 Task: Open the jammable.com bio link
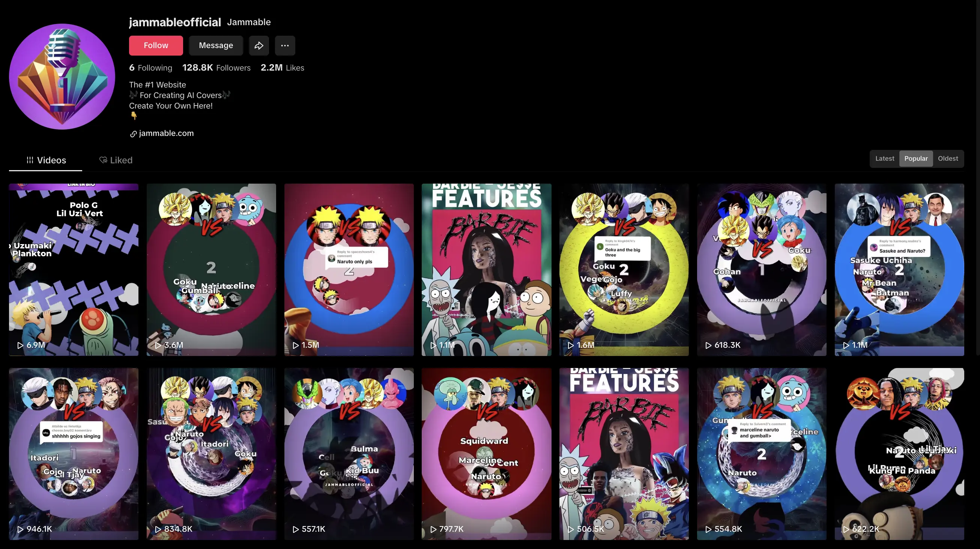click(166, 133)
